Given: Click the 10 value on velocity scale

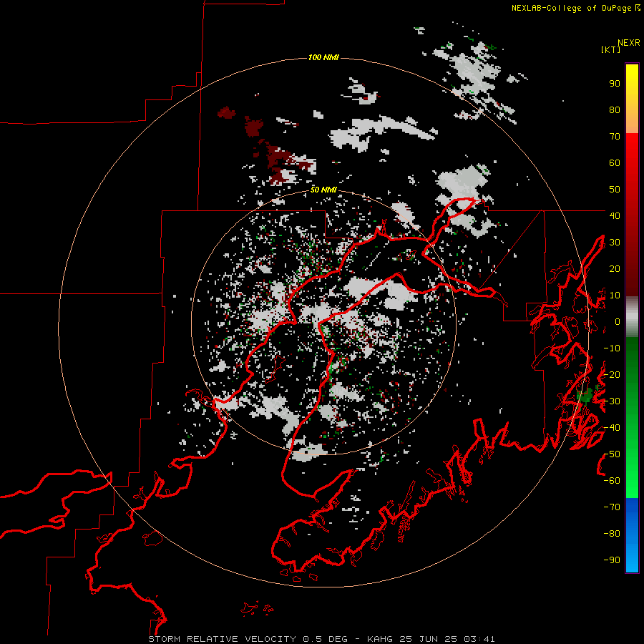Looking at the screenshot, I should (x=615, y=296).
